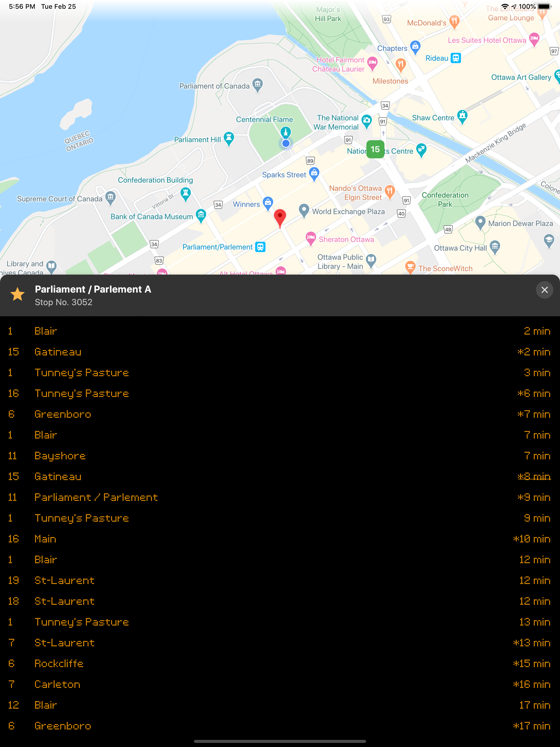Screen dimensions: 560x747
Task: Select route 15 Gatineau in *2 min
Action: click(x=280, y=352)
